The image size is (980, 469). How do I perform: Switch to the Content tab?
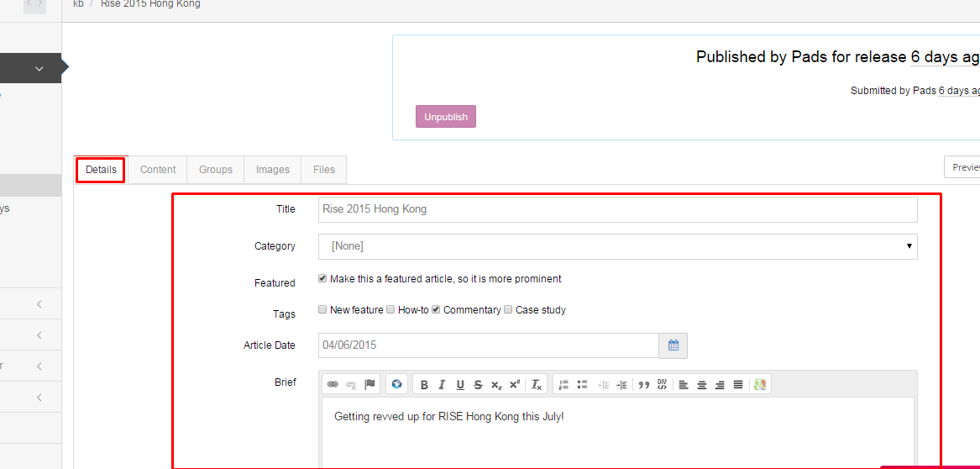pos(158,170)
